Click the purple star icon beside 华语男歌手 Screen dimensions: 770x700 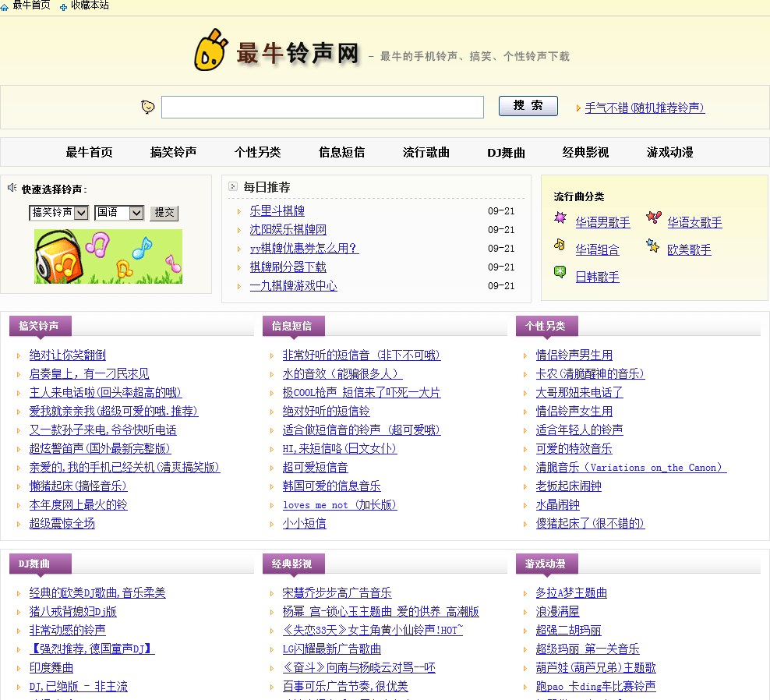point(560,217)
